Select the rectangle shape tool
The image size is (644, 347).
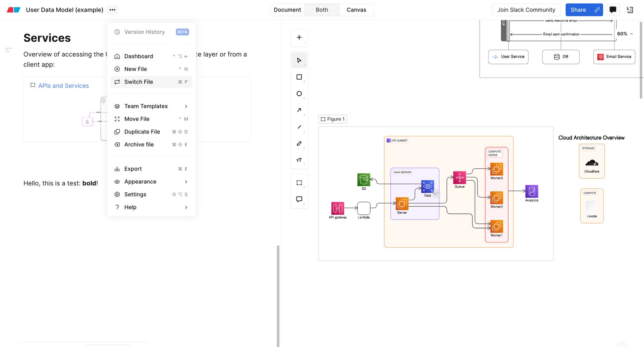pos(299,77)
